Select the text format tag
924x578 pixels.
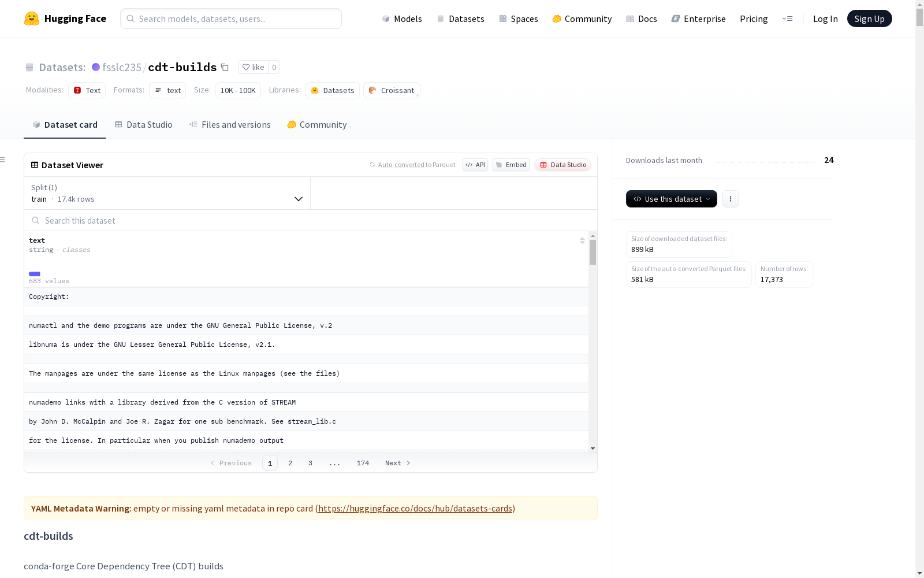[167, 90]
